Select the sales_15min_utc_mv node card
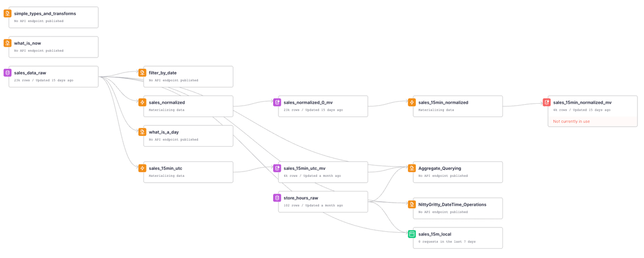 tap(323, 172)
